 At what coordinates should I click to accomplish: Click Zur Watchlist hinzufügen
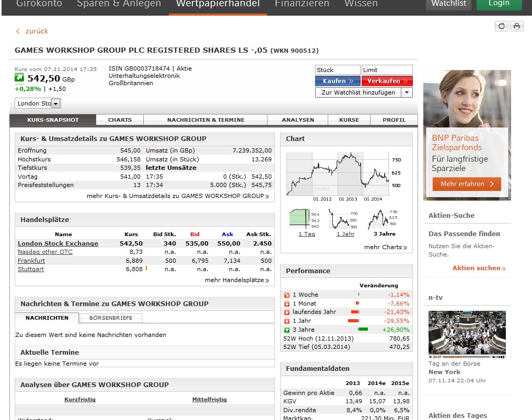point(358,92)
